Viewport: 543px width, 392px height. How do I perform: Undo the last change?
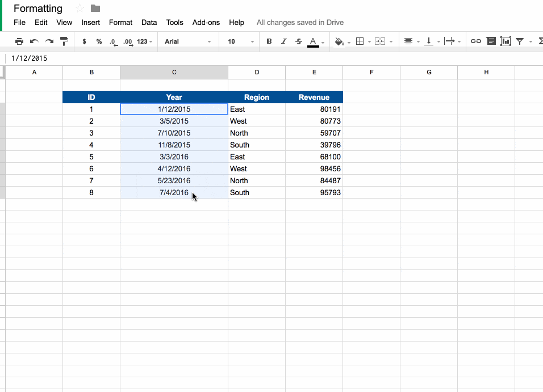pyautogui.click(x=34, y=41)
